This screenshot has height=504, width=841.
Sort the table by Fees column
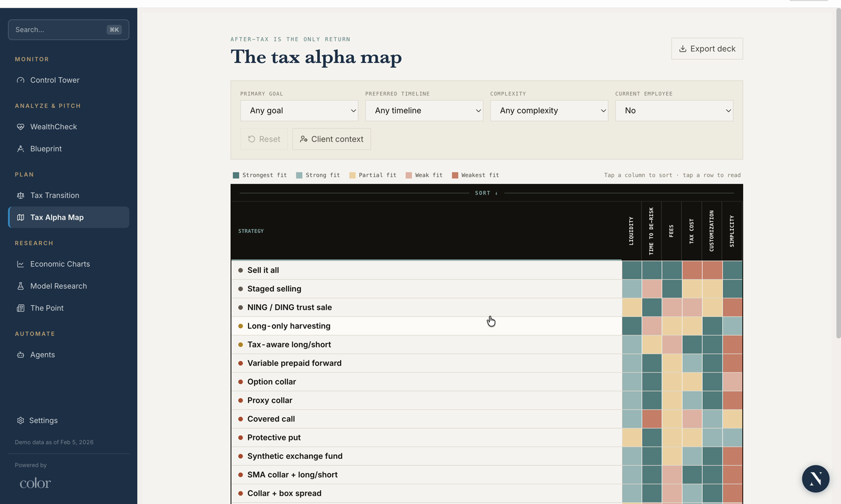point(671,231)
